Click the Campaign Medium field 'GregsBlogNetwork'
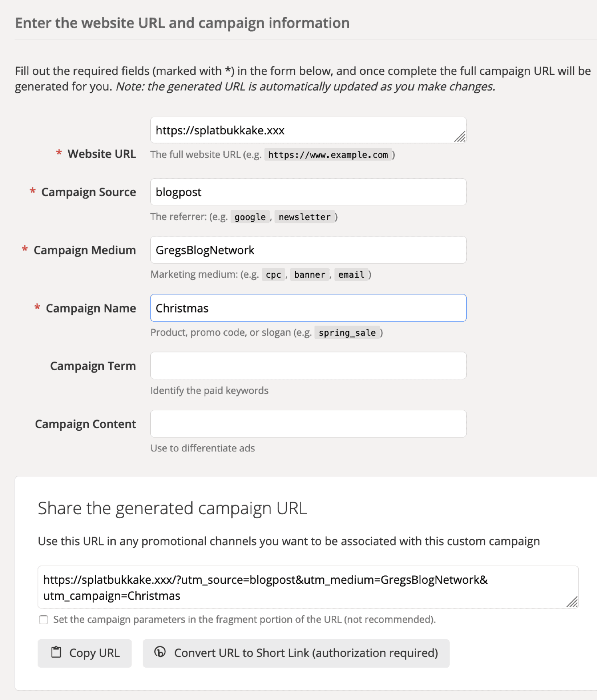 (x=308, y=250)
